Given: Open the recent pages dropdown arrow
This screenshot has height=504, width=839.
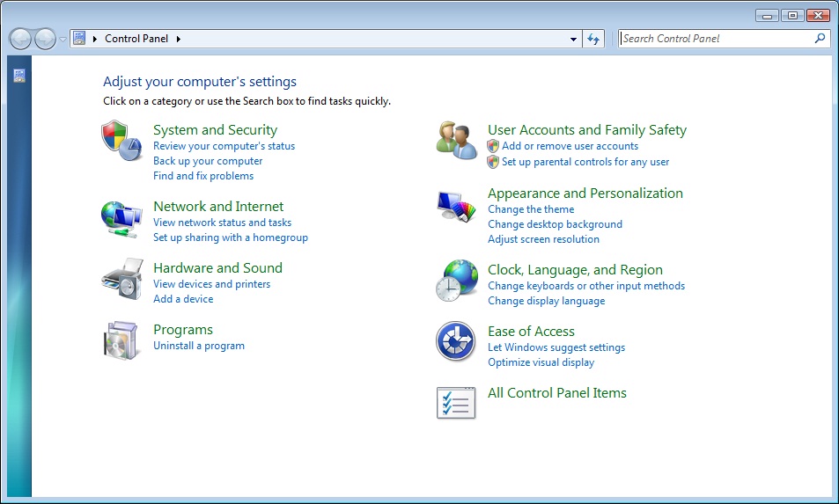Looking at the screenshot, I should (63, 39).
